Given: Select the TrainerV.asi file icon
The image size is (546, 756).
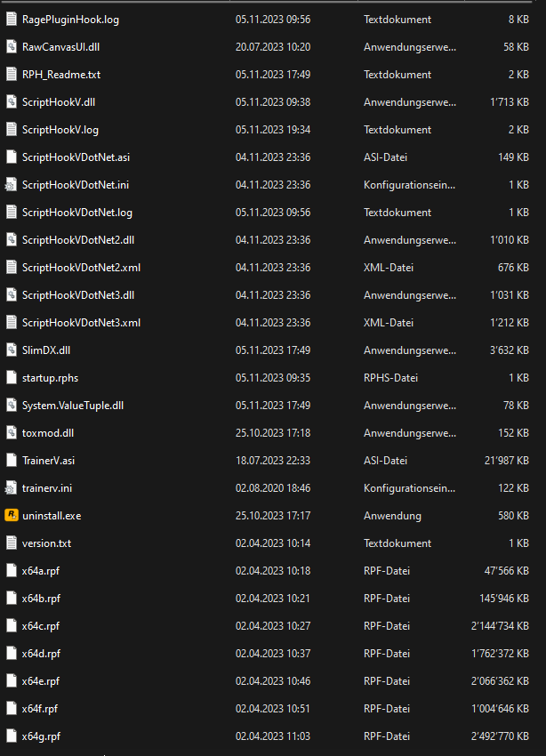Looking at the screenshot, I should click(12, 460).
